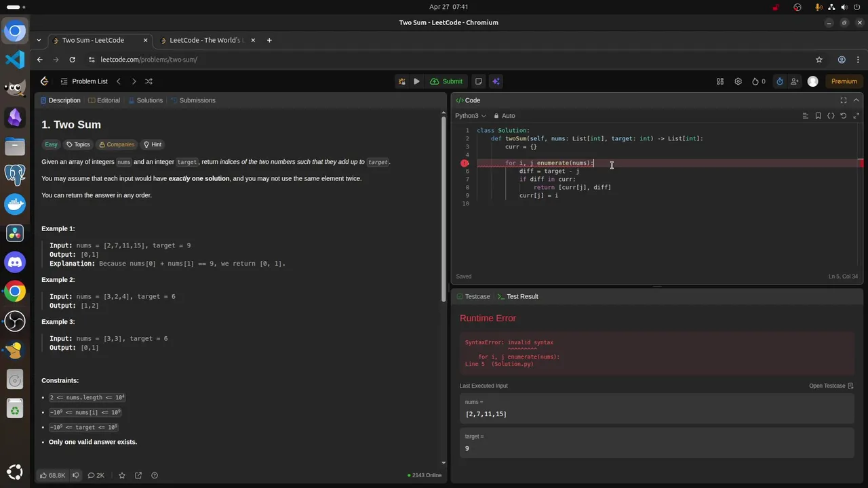Open Chromium menu three dots

click(858, 60)
